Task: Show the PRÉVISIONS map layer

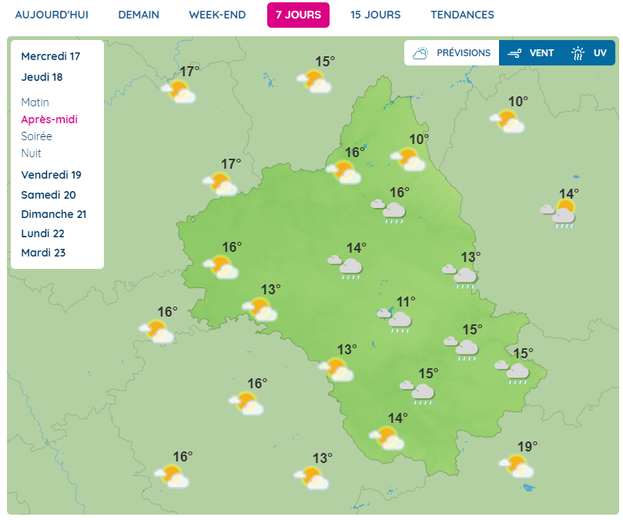Action: pos(452,53)
